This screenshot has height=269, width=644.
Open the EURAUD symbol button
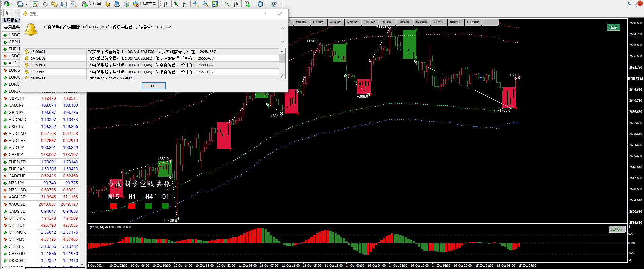click(439, 22)
